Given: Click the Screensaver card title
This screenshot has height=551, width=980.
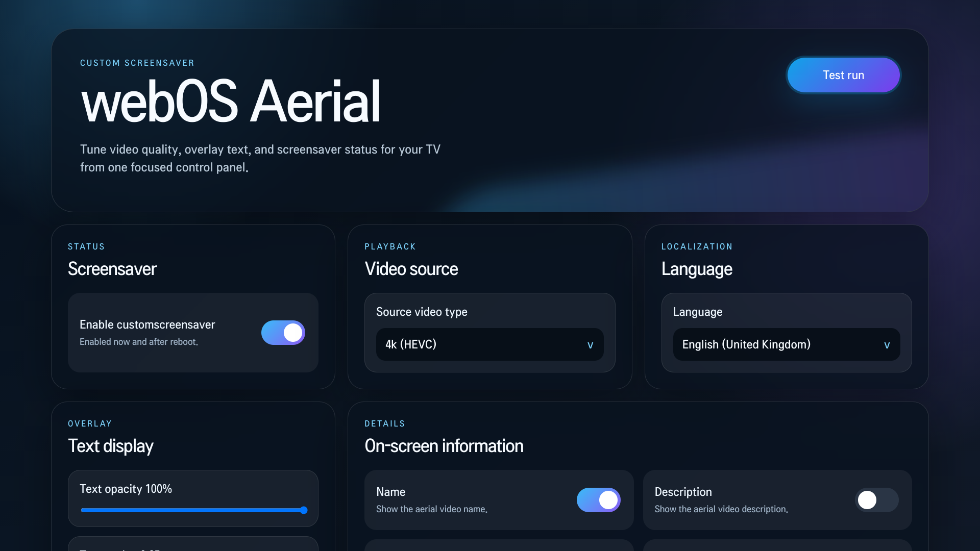Looking at the screenshot, I should (x=112, y=269).
